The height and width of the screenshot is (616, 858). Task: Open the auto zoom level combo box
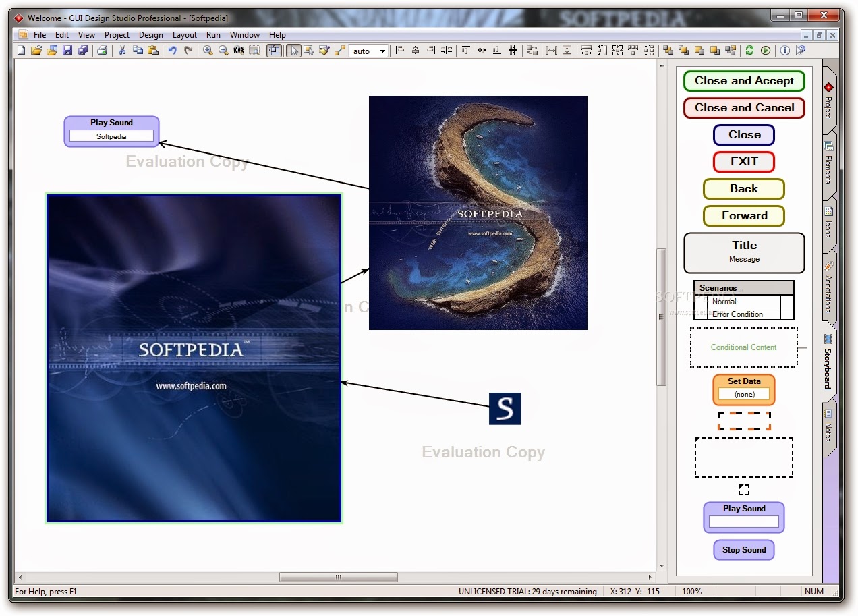point(369,50)
